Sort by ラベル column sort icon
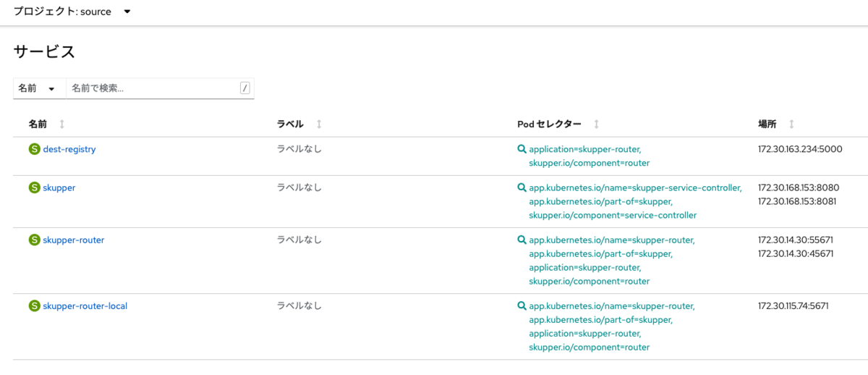Image resolution: width=868 pixels, height=375 pixels. tap(319, 125)
